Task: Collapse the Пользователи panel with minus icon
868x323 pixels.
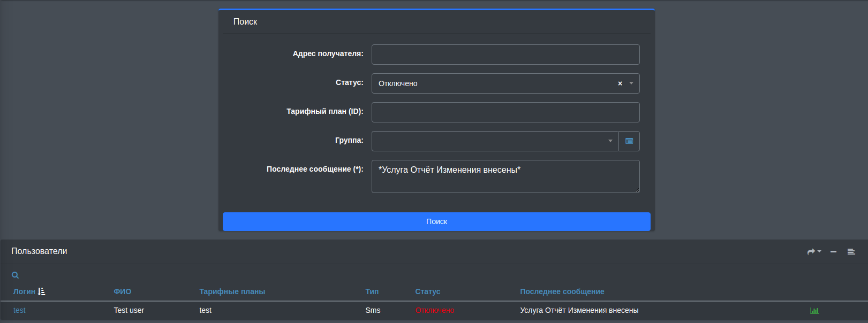Action: click(833, 251)
